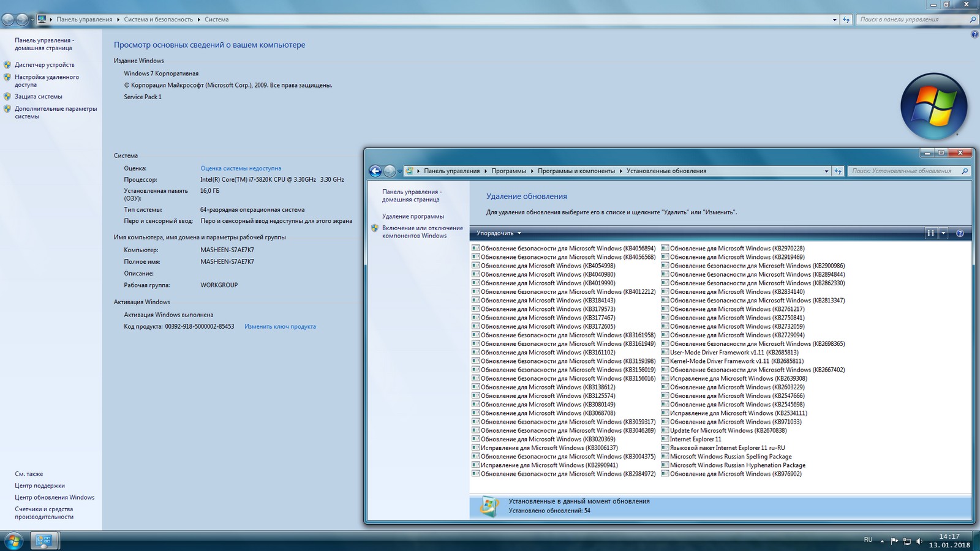Open recent pages dropdown in the updates window
This screenshot has height=551, width=980.
pyautogui.click(x=400, y=171)
